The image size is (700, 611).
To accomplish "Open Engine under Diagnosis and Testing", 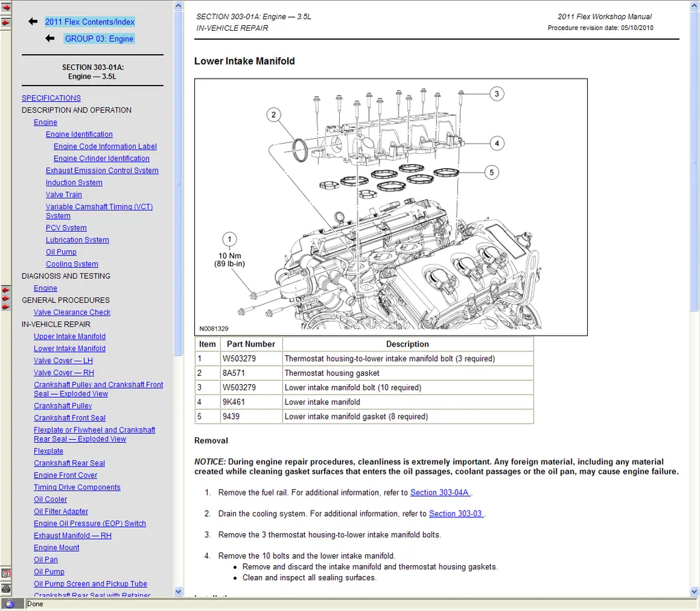I will (46, 288).
